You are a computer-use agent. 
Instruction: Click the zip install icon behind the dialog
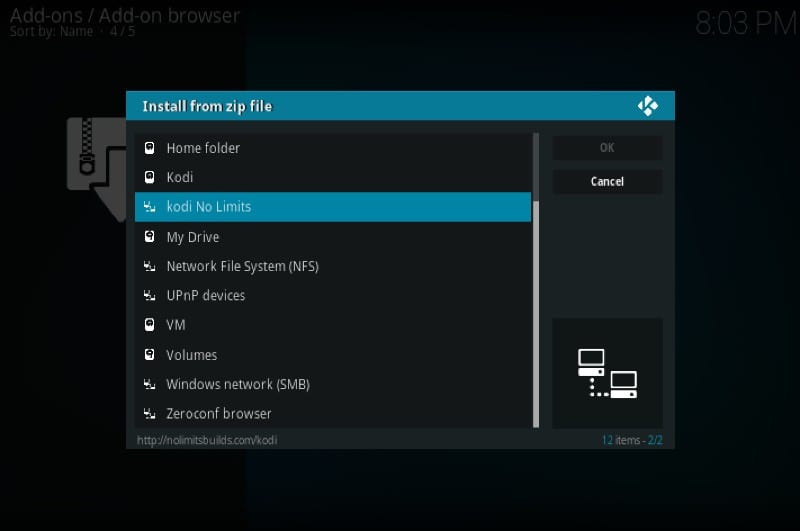96,168
